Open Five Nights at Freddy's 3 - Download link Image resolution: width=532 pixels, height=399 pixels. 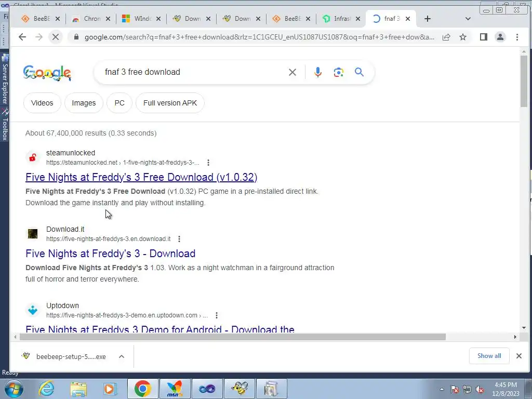[x=111, y=254]
